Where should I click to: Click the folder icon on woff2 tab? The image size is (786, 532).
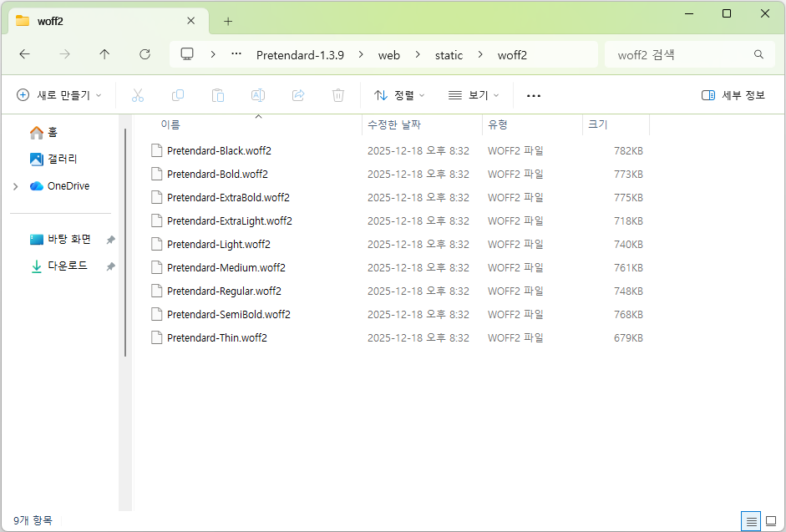click(22, 21)
